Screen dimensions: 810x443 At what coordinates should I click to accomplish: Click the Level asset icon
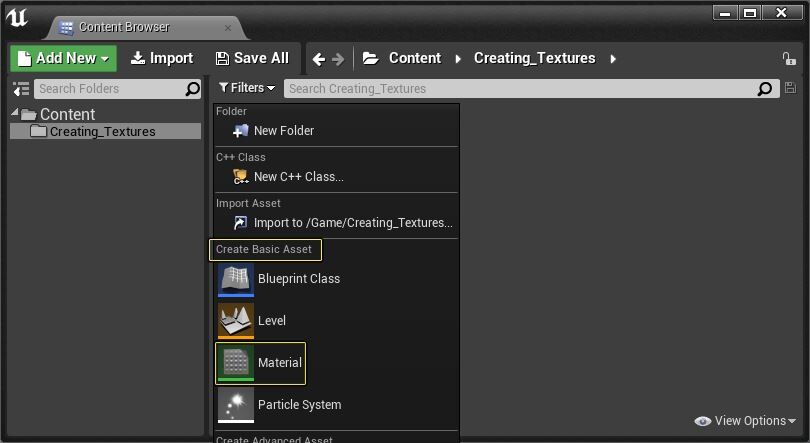[x=236, y=321]
